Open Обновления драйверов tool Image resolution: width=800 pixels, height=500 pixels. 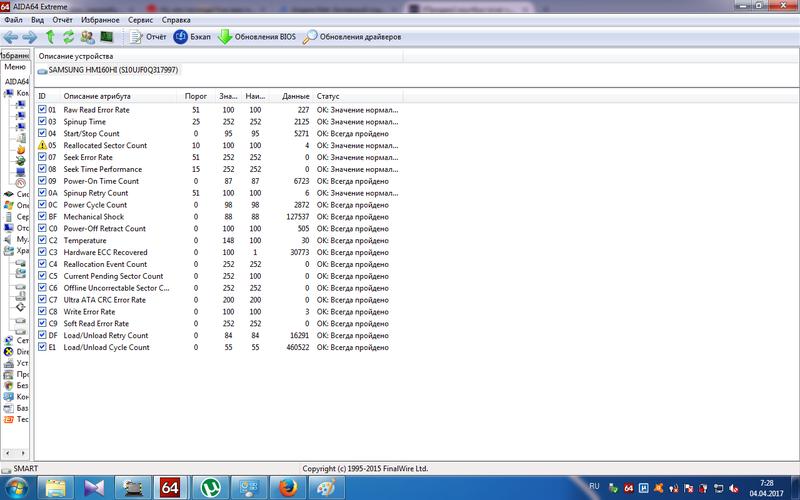pyautogui.click(x=352, y=37)
